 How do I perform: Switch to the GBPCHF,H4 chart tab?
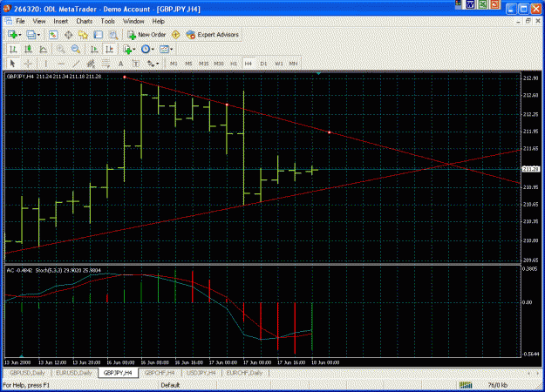click(x=160, y=373)
